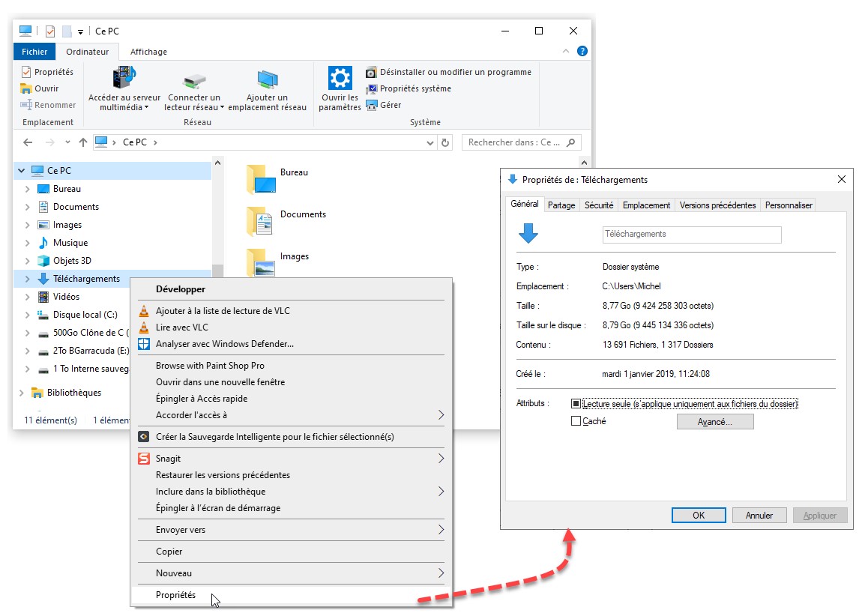
Task: Open Propriétés système in ribbon
Action: pyautogui.click(x=415, y=88)
